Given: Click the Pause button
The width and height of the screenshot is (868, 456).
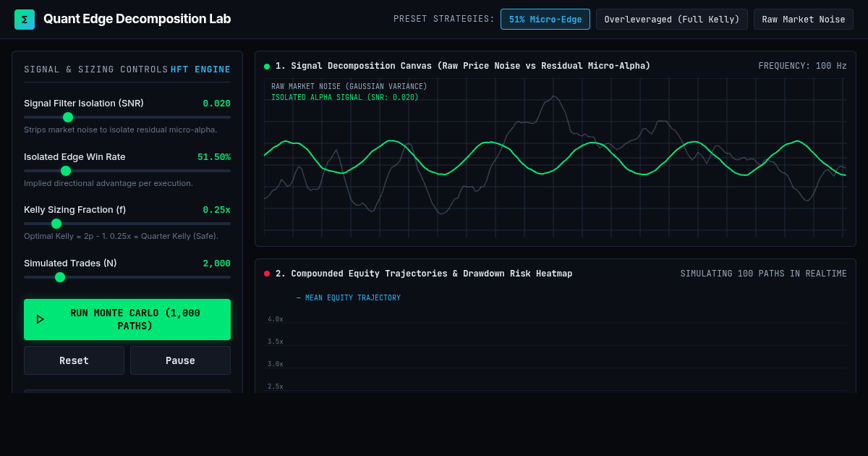Looking at the screenshot, I should click(x=180, y=360).
